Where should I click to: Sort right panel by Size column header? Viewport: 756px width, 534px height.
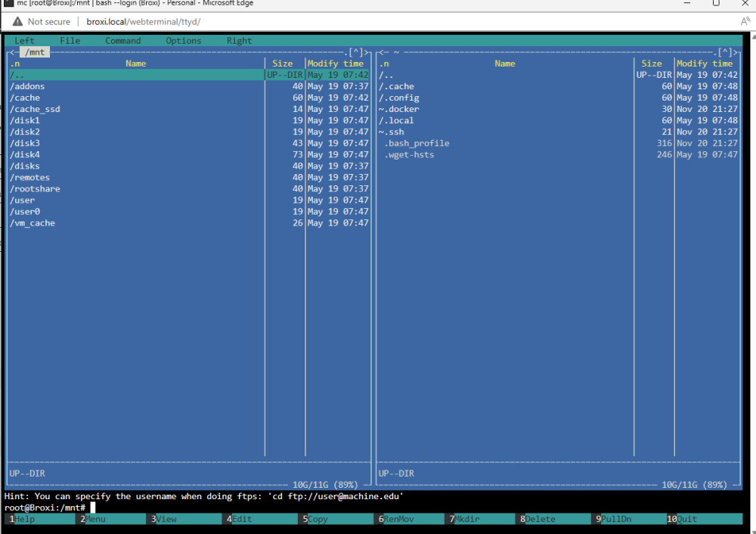[x=652, y=64]
